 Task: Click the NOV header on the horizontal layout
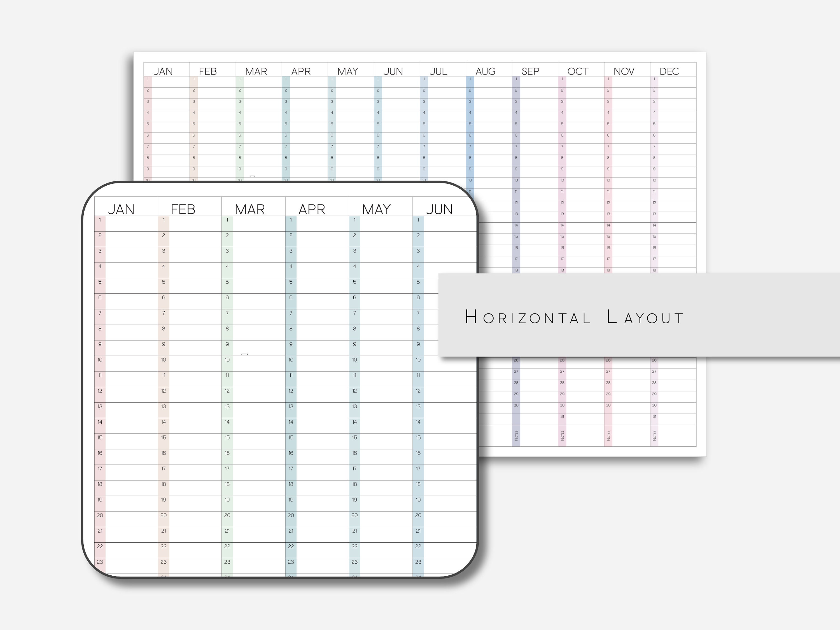pyautogui.click(x=624, y=71)
